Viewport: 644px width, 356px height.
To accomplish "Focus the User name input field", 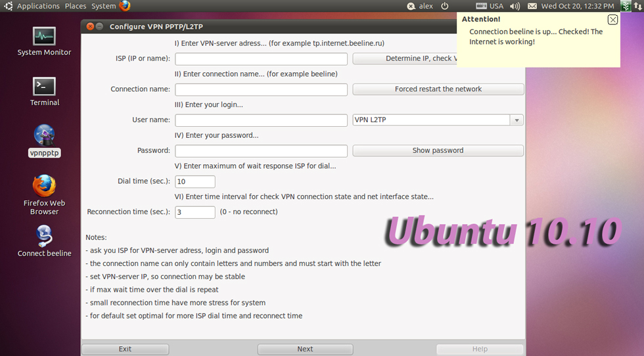I will 262,120.
